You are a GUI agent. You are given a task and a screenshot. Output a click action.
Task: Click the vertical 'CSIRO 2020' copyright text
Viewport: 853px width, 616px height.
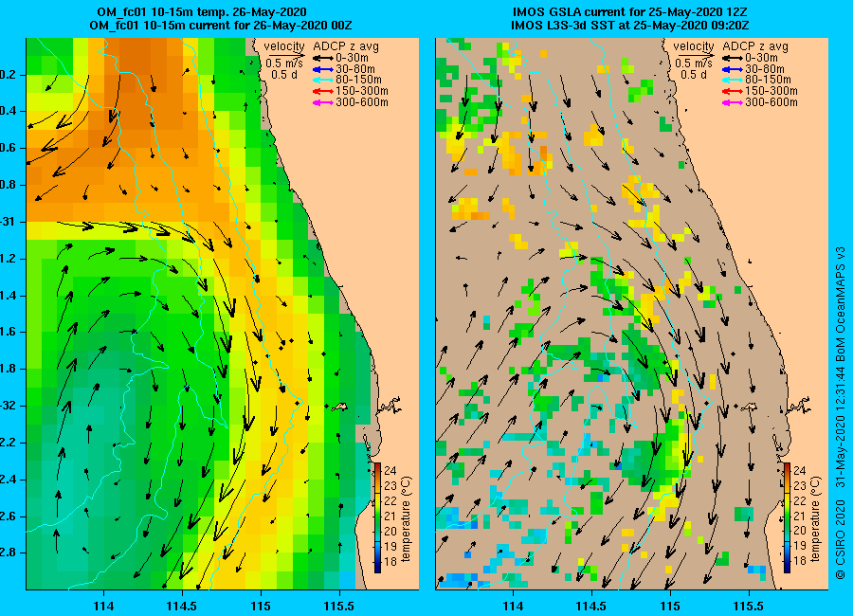pos(841,538)
